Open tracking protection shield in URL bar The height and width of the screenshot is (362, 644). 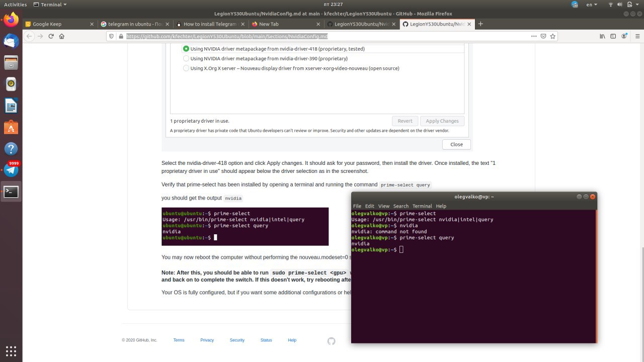(x=112, y=36)
